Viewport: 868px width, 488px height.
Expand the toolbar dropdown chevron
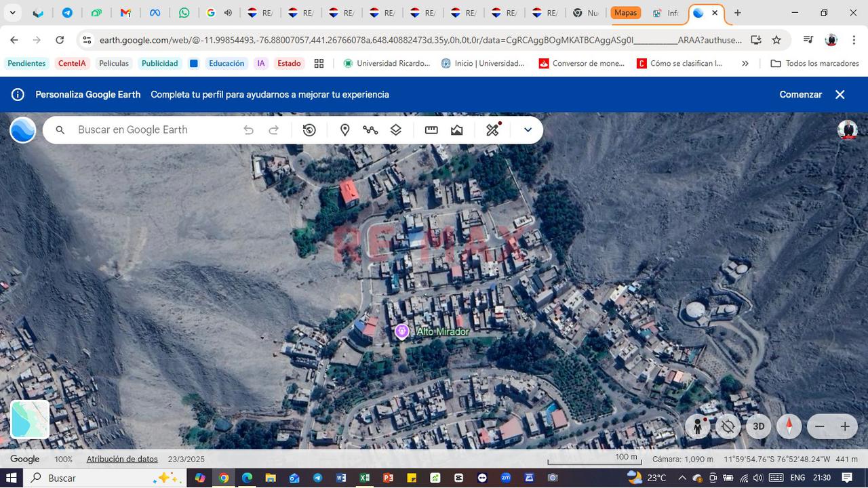click(528, 130)
